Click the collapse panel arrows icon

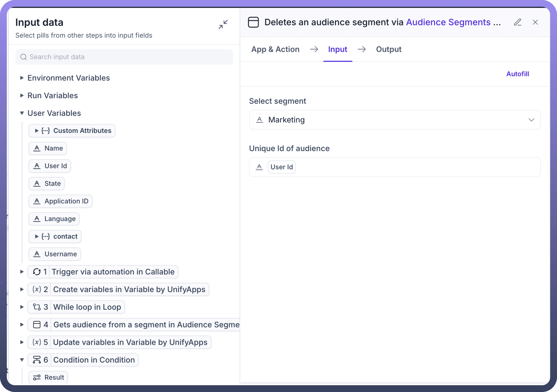pyautogui.click(x=223, y=24)
